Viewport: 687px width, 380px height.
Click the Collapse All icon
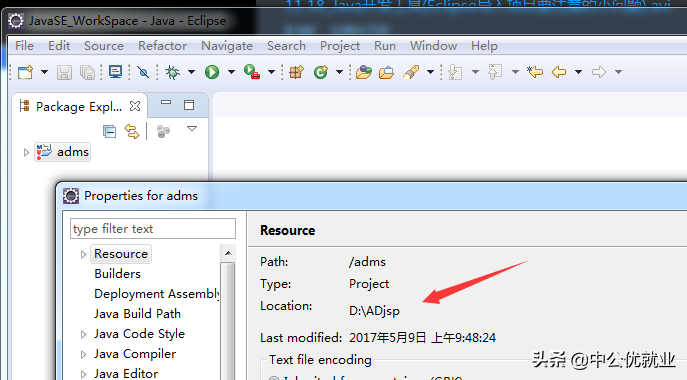point(109,131)
